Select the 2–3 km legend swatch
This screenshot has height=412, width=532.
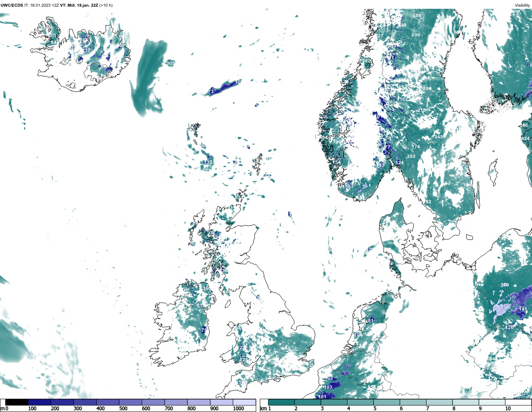point(308,402)
